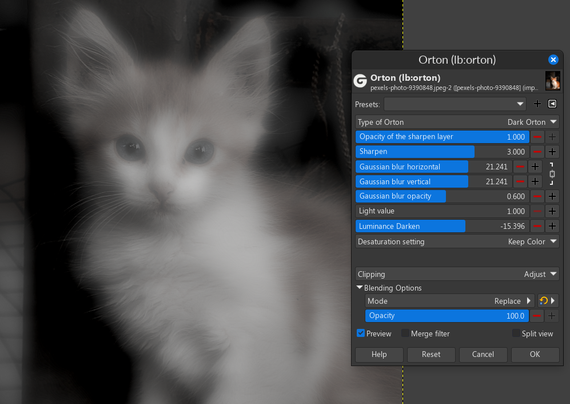
Task: Toggle the Gaussian blur chain link icon
Action: click(552, 174)
